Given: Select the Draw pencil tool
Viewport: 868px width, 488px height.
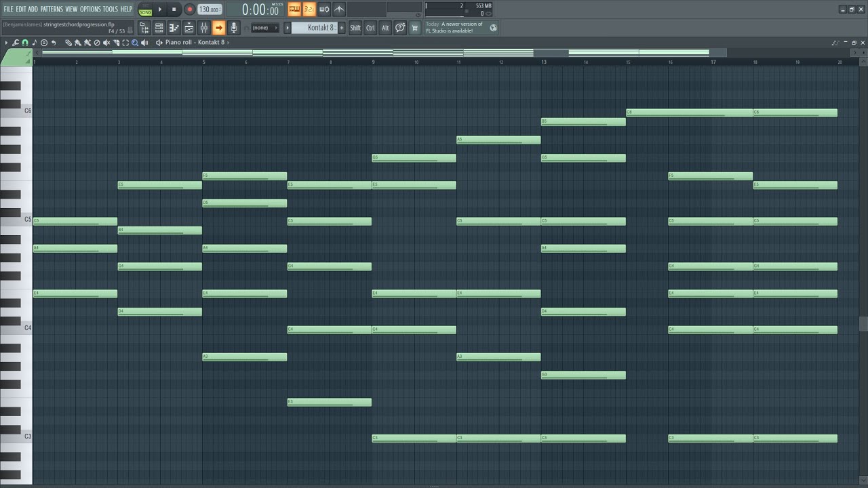Looking at the screenshot, I should point(68,43).
